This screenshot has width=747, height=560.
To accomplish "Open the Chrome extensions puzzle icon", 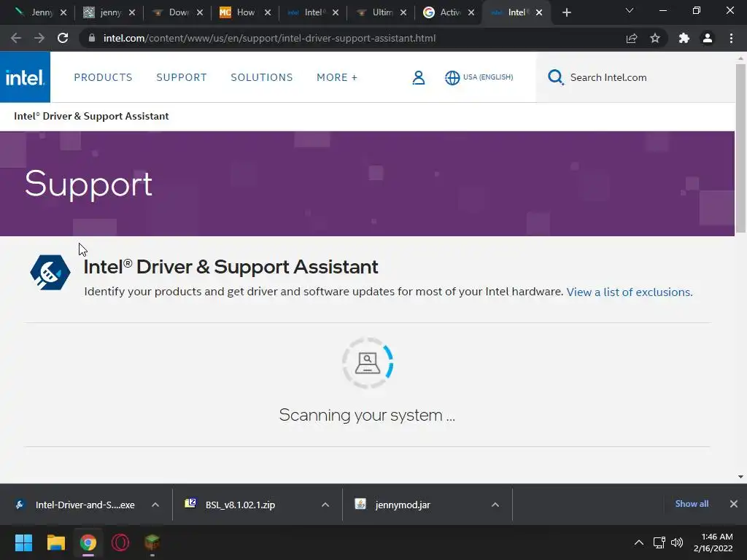I will tap(684, 38).
